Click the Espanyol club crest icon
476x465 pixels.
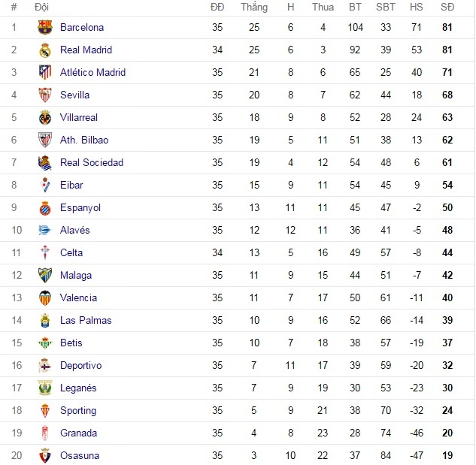pos(45,208)
